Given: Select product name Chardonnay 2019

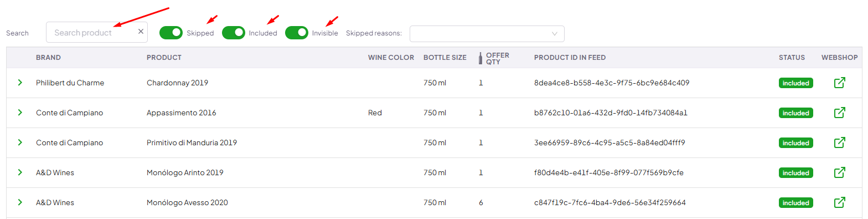Looking at the screenshot, I should (x=177, y=83).
